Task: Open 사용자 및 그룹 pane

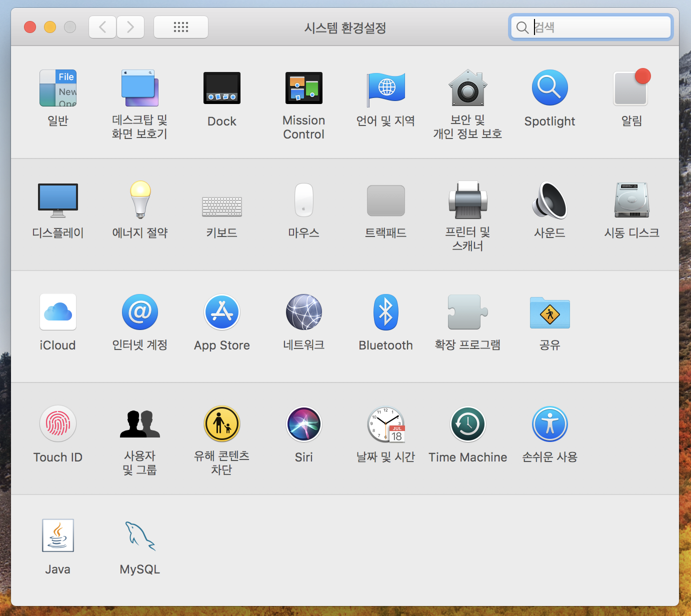Action: pyautogui.click(x=140, y=424)
